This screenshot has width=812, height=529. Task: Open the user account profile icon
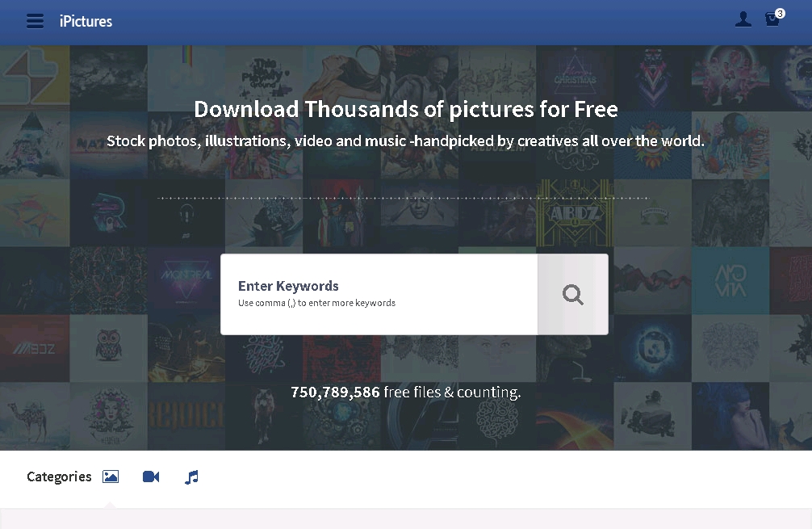point(743,20)
